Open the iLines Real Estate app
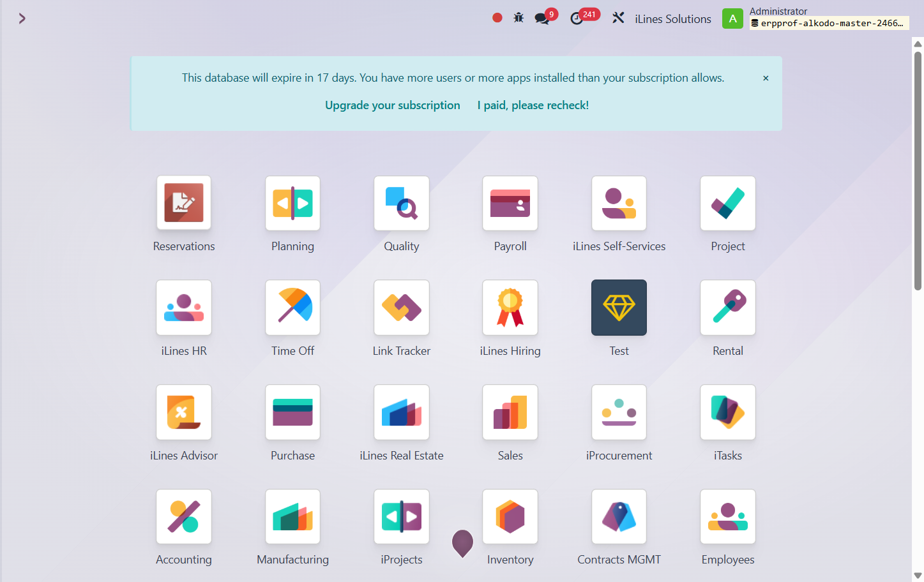The image size is (924, 582). coord(402,412)
